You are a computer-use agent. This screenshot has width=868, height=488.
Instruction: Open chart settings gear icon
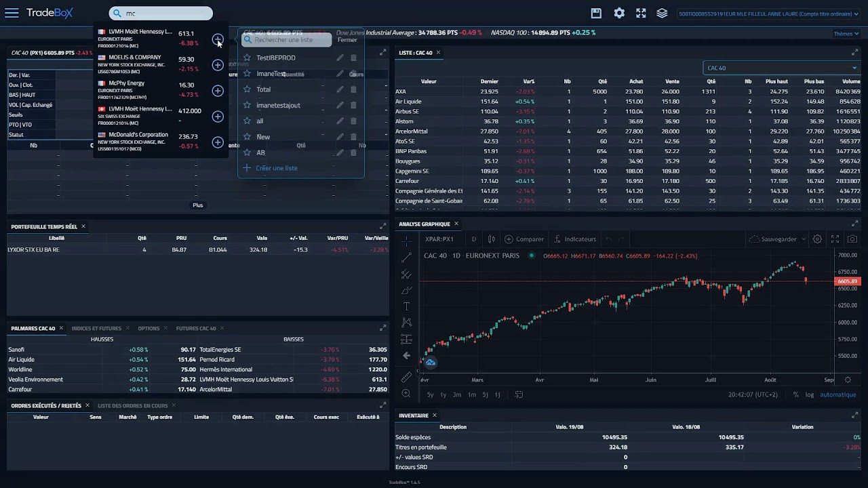(x=817, y=239)
